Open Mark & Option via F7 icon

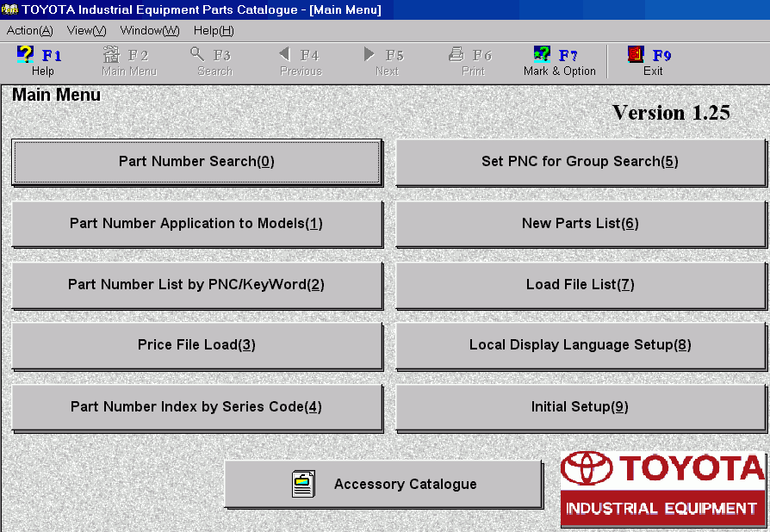pyautogui.click(x=542, y=54)
